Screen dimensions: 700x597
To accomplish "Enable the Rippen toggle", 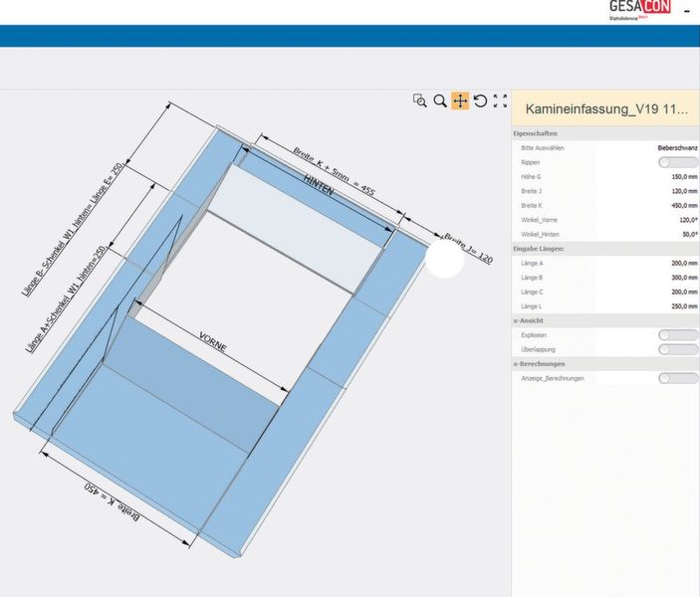I will click(677, 161).
